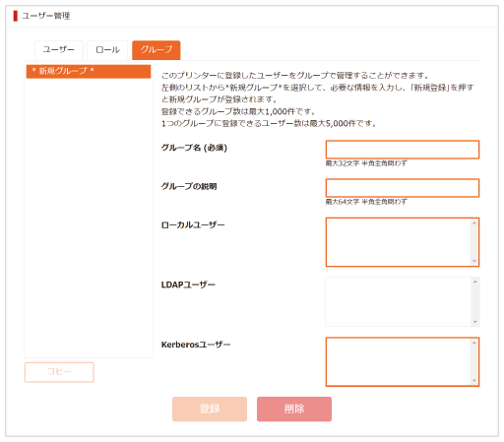Click the empty group list area
The height and width of the screenshot is (442, 504).
(89, 218)
